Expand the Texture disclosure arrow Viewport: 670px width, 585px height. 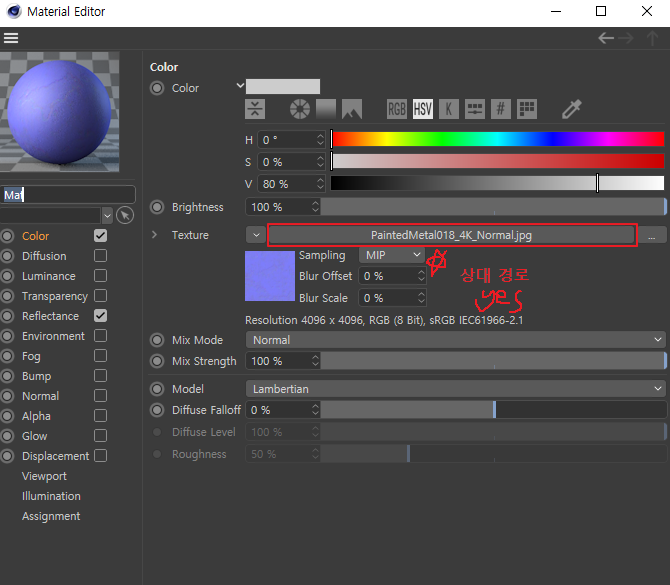(x=154, y=235)
